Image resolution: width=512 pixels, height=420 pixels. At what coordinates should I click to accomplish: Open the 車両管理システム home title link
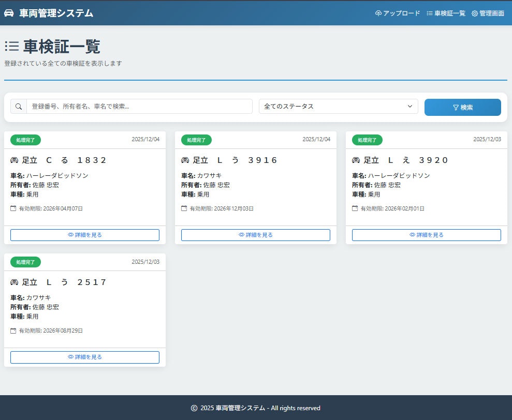point(56,13)
